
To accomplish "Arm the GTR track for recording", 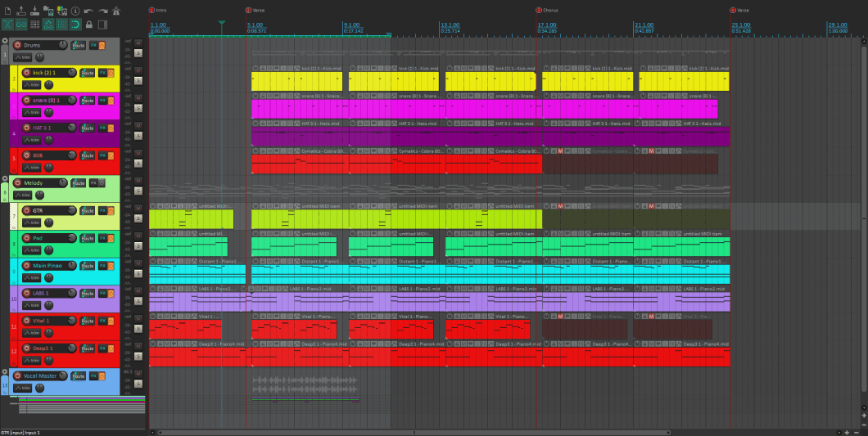I will (28, 211).
